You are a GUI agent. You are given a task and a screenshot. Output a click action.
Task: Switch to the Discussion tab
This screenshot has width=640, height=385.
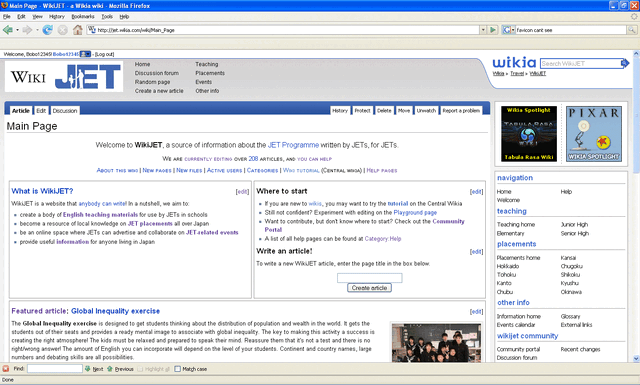(65, 111)
